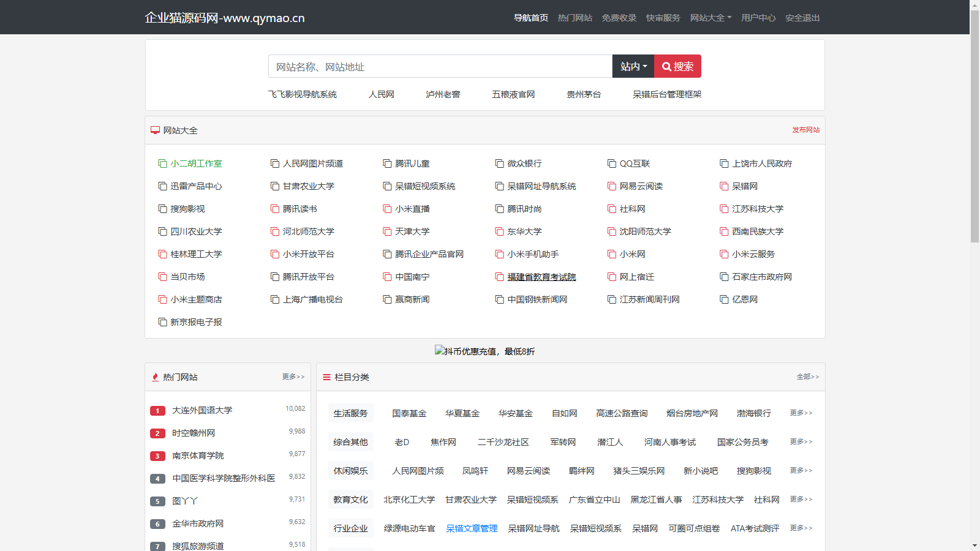Viewport: 980px width, 551px height.
Task: Open the 发布网站 link
Action: tap(805, 130)
